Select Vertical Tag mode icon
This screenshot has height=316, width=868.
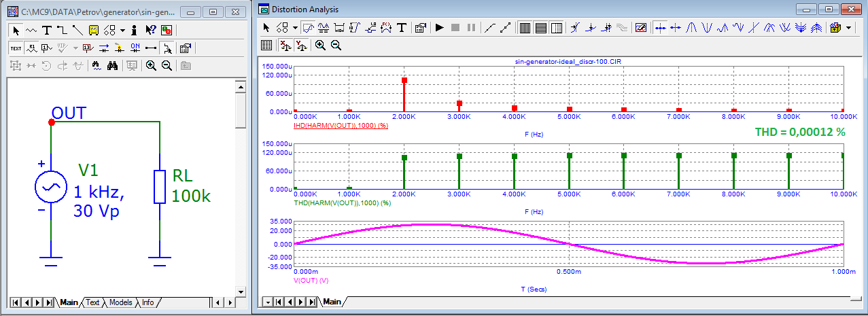tap(354, 28)
